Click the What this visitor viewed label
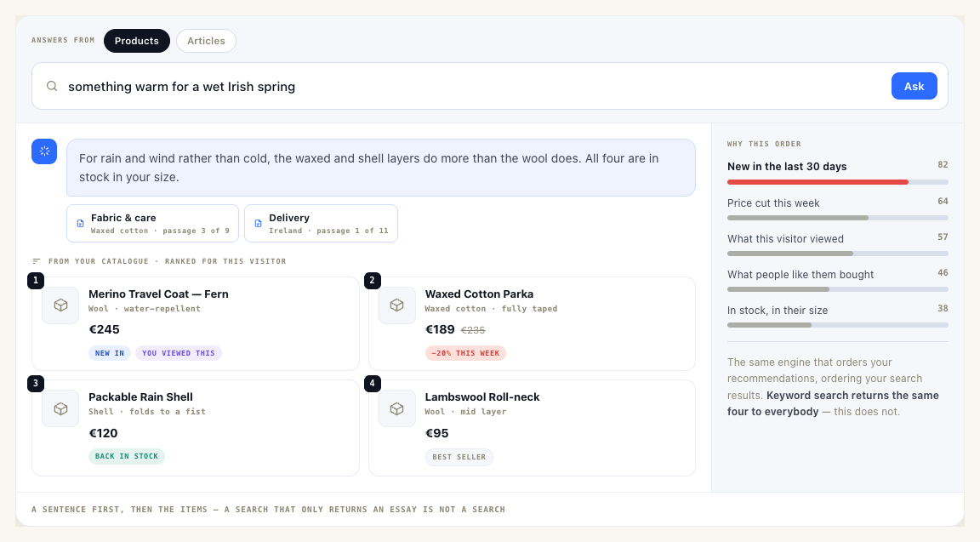Screen dimensions: 980x542 (x=786, y=239)
